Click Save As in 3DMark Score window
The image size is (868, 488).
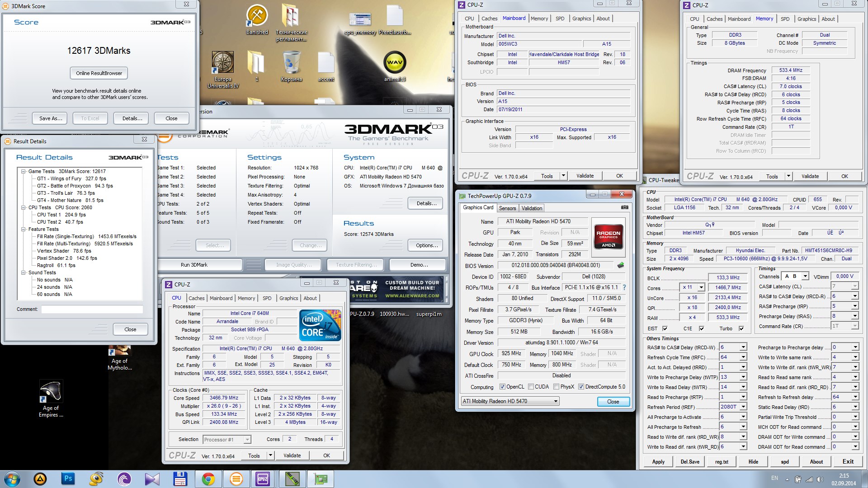[51, 118]
